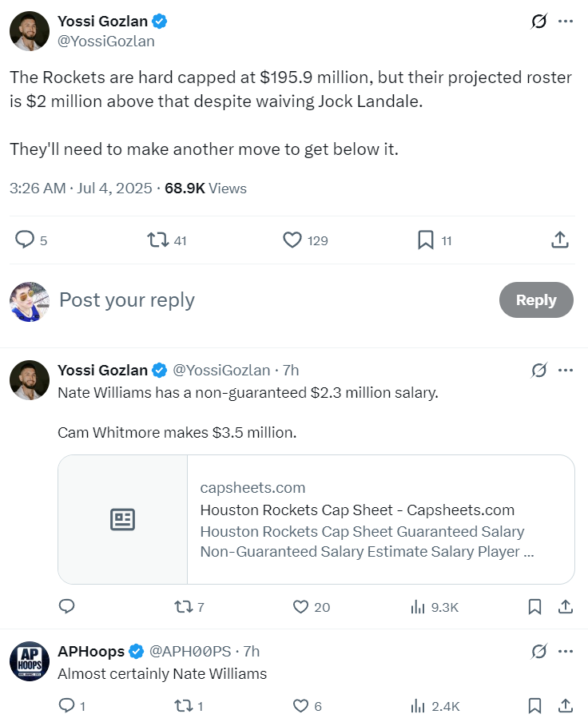This screenshot has height=726, width=588.
Task: Open replies on the main post
Action: tap(26, 240)
